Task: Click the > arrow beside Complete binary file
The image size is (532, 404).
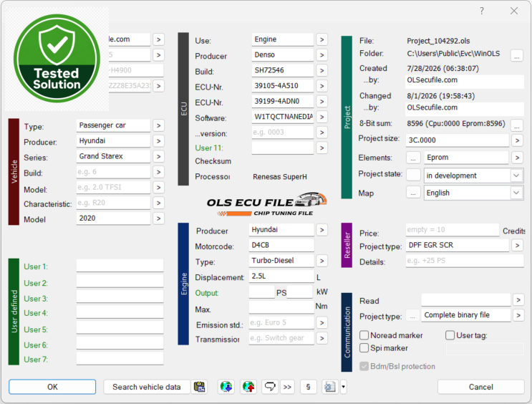Action: click(x=518, y=315)
